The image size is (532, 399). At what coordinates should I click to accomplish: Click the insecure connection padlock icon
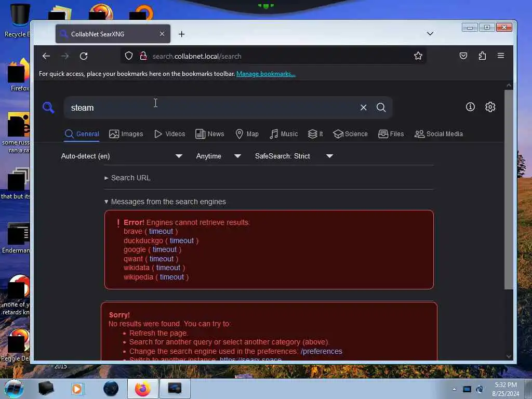(143, 56)
